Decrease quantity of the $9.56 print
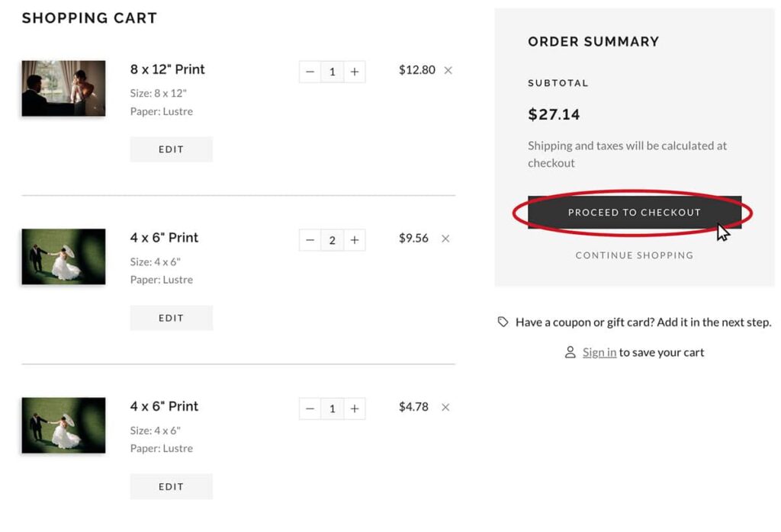The height and width of the screenshot is (532, 781). [310, 240]
